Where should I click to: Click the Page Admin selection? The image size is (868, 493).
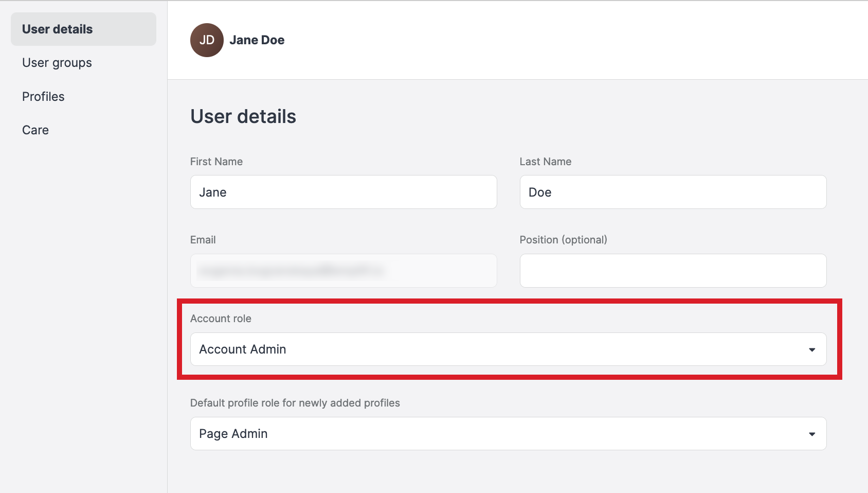[x=233, y=433]
